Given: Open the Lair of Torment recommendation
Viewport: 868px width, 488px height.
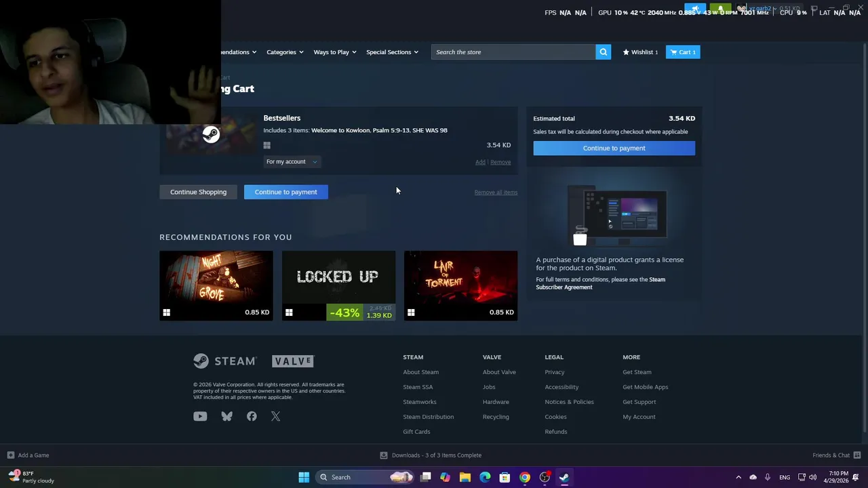Looking at the screenshot, I should click(x=460, y=285).
